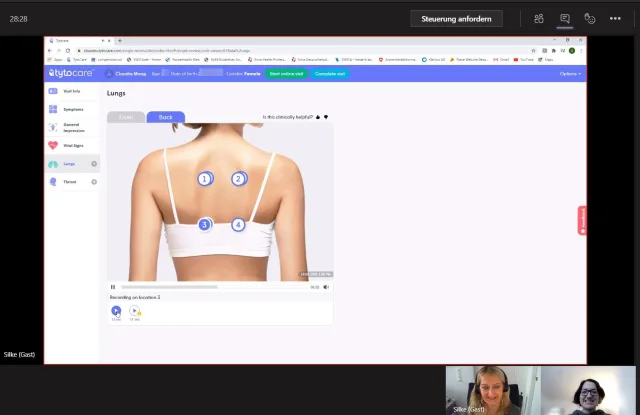
Task: Select lung auscultation point 4
Action: (x=238, y=225)
